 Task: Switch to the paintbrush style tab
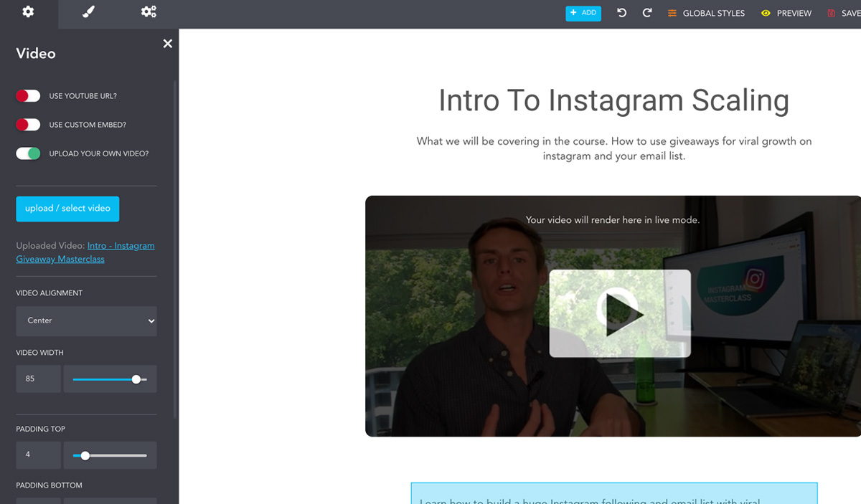[88, 12]
